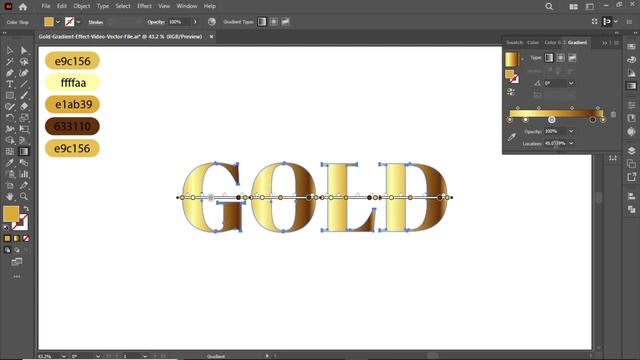
Task: Click the Reverse Gradient icon
Action: click(511, 91)
